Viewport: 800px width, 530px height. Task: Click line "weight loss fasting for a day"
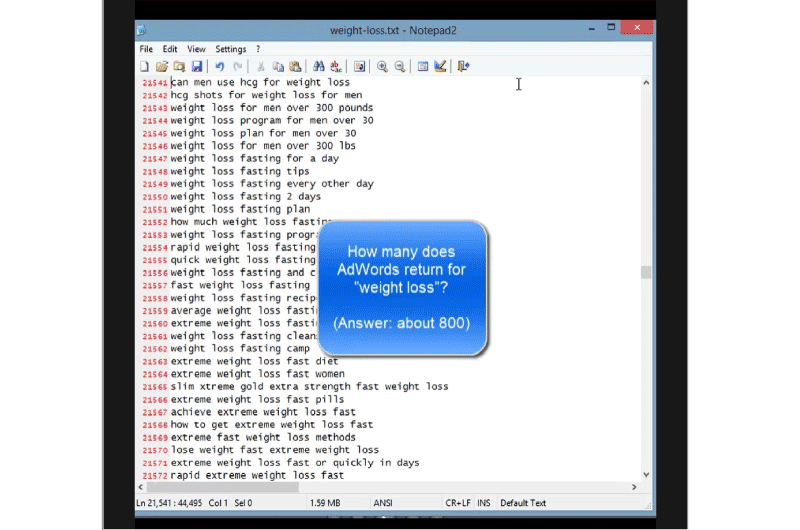pyautogui.click(x=255, y=159)
